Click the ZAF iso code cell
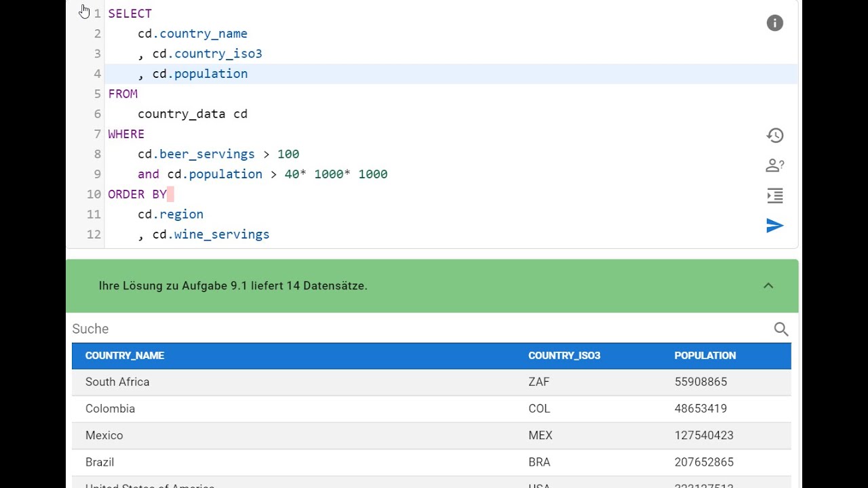The image size is (868, 488). (539, 382)
